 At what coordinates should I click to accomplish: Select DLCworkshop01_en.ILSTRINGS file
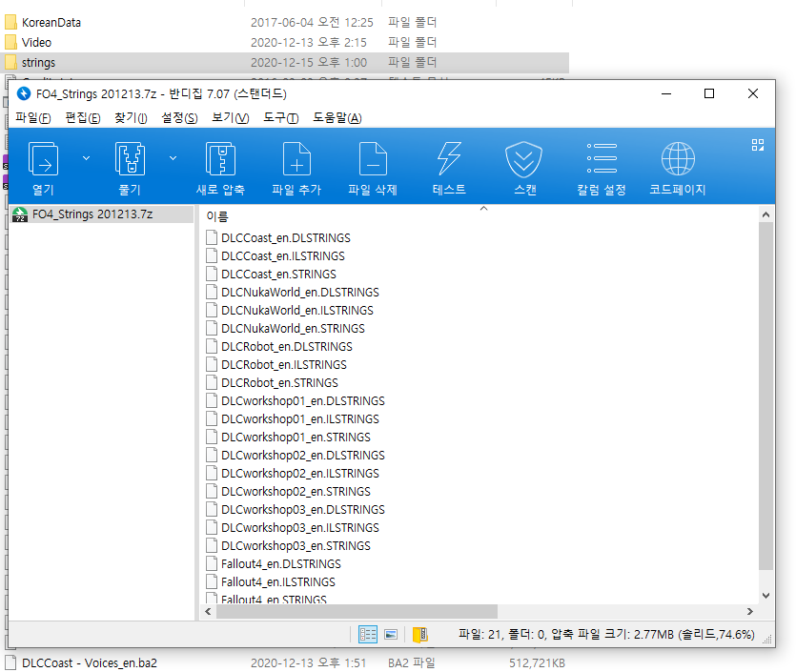click(300, 419)
